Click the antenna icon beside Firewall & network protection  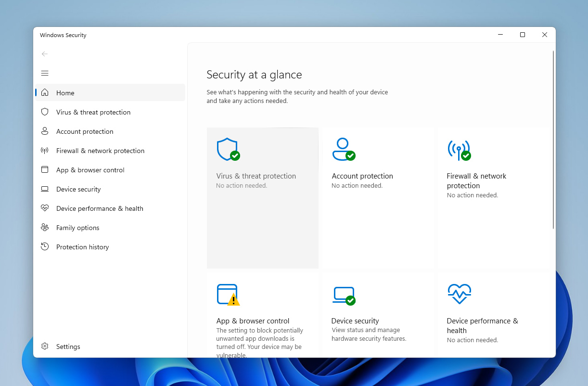point(45,150)
